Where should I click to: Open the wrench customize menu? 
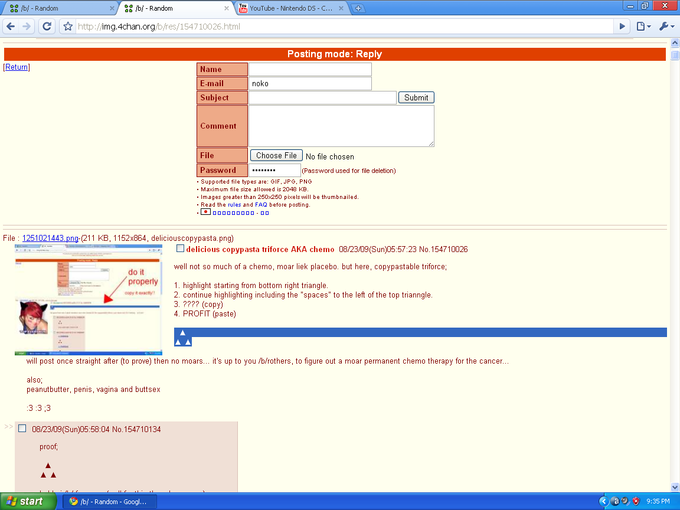pyautogui.click(x=667, y=26)
